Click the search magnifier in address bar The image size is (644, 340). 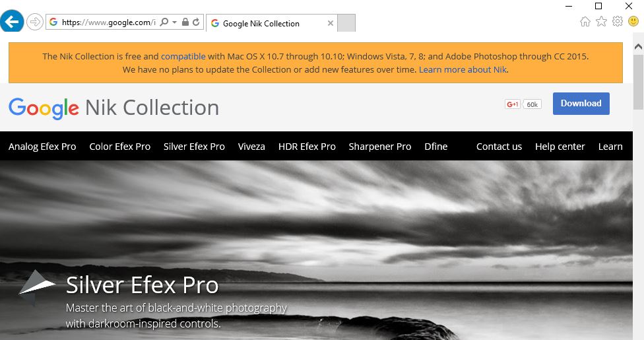[x=164, y=22]
